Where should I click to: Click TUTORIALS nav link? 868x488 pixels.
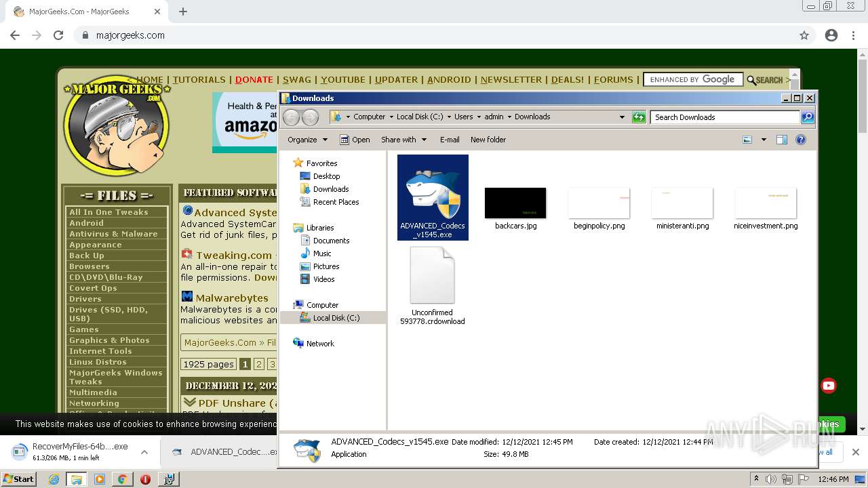(x=199, y=79)
